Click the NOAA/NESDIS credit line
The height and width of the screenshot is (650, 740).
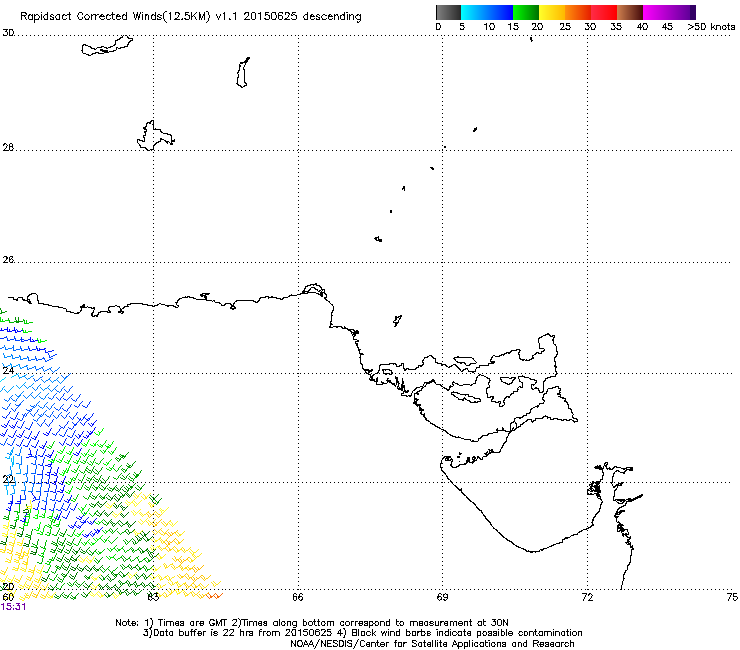coord(432,644)
